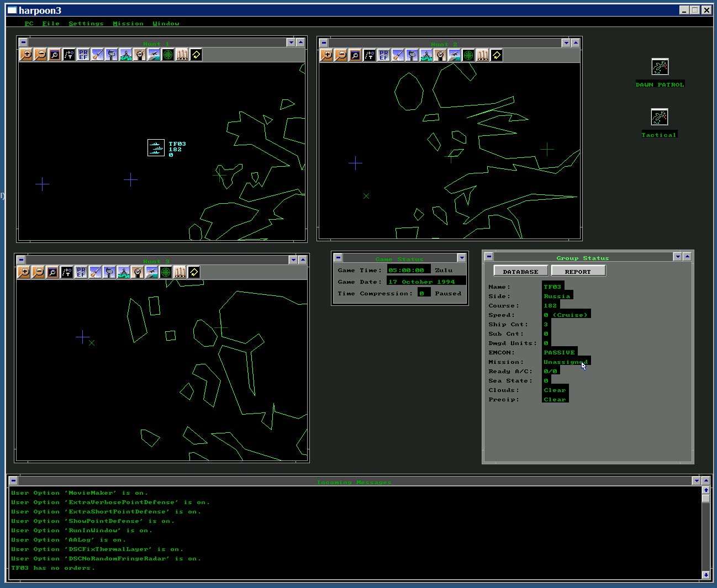717x588 pixels.
Task: Open the Window menu
Action: click(x=166, y=24)
